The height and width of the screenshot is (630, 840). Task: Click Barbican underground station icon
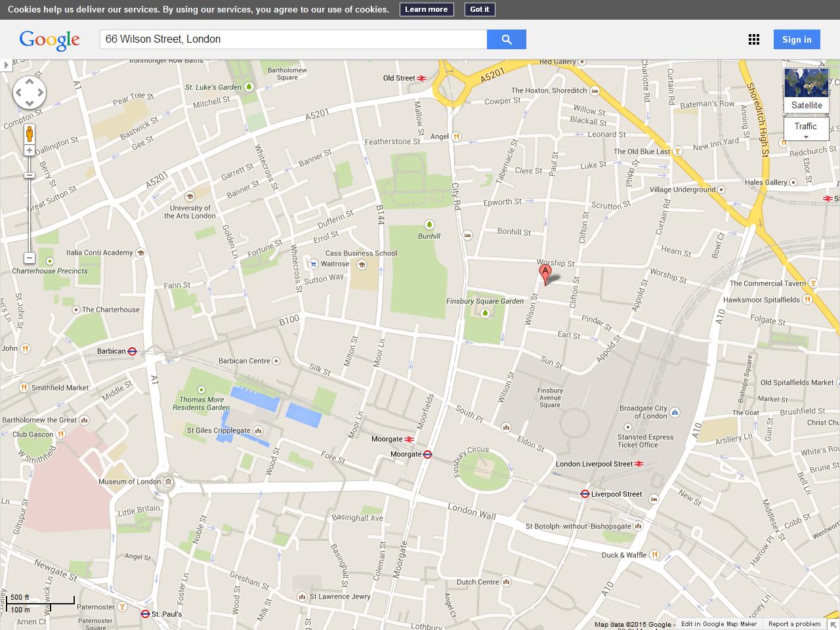(132, 351)
